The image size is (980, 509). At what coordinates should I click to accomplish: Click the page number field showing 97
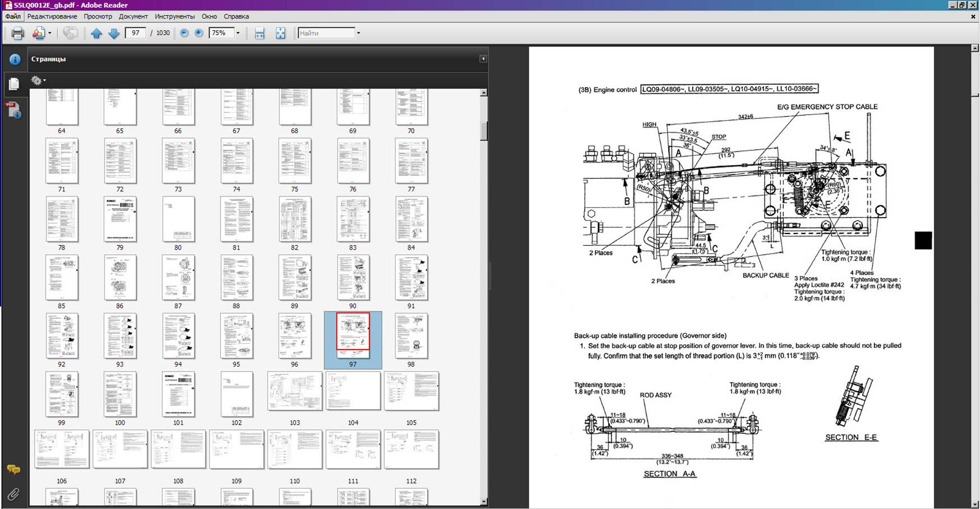135,33
